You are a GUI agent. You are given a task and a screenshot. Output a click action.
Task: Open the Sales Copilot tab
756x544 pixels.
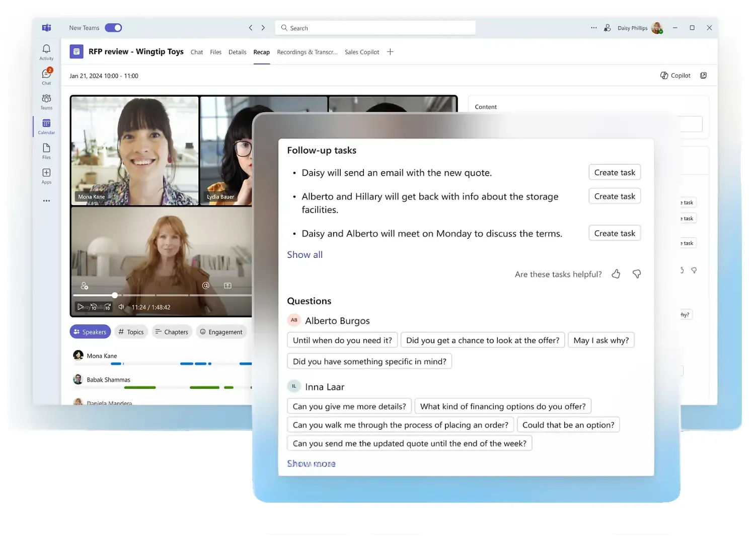pos(362,52)
